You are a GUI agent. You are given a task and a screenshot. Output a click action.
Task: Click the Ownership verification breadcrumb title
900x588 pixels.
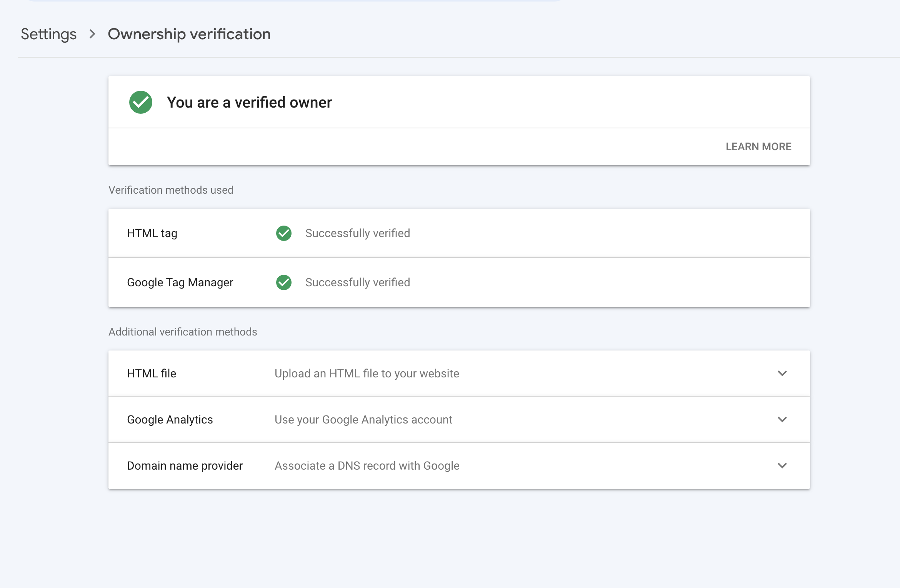(x=189, y=34)
